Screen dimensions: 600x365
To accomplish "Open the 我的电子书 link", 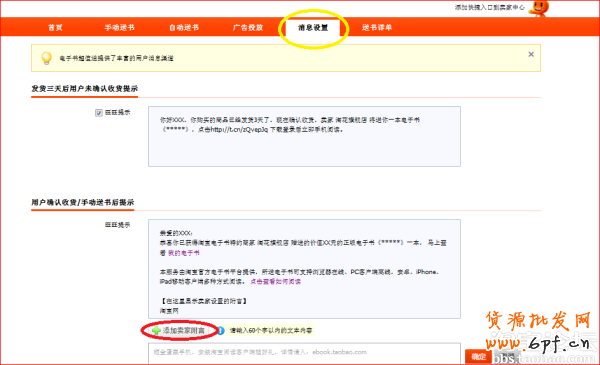I will pos(184,253).
